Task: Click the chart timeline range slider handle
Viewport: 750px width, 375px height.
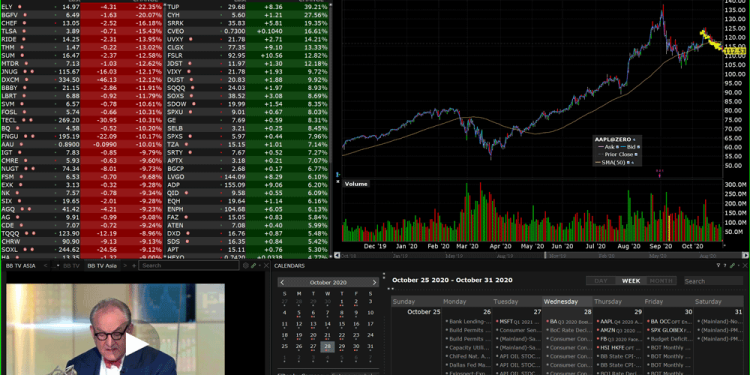Action: 545,255
